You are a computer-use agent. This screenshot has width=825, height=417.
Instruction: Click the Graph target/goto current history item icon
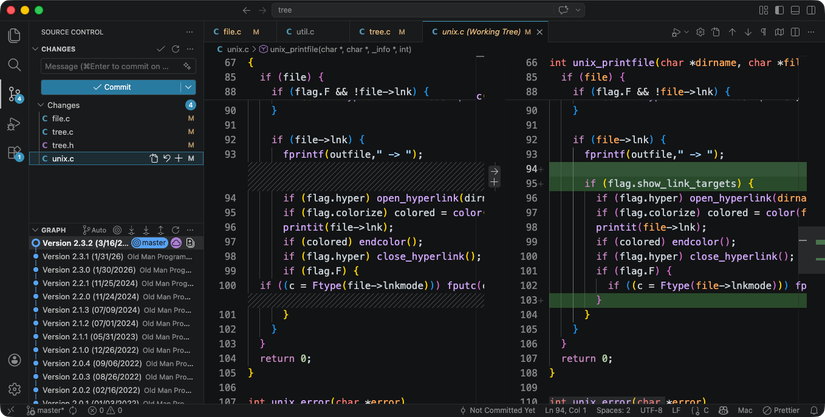[x=117, y=230]
